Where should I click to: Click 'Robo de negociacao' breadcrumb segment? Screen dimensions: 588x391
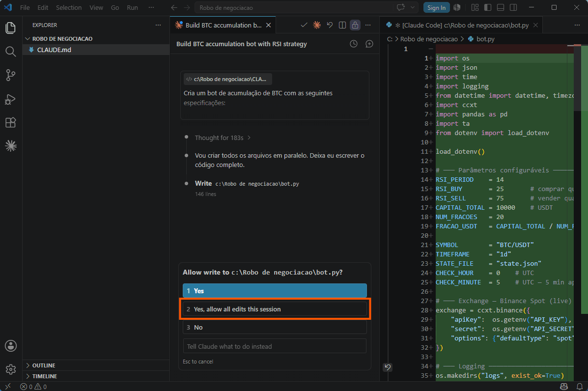(x=429, y=39)
